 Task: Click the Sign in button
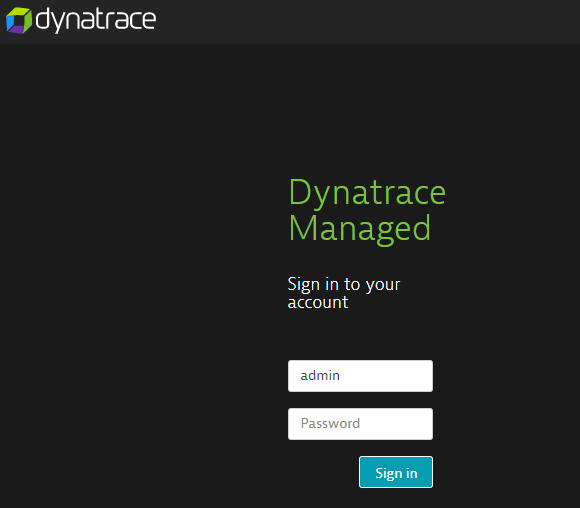(396, 472)
